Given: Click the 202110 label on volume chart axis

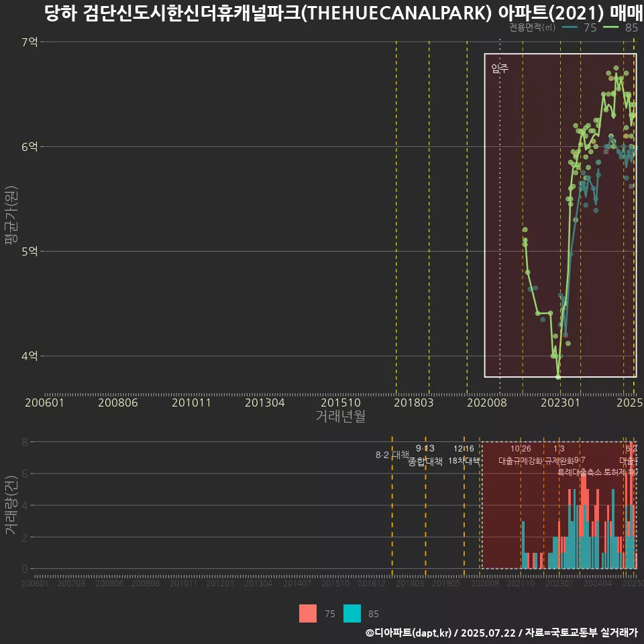Looking at the screenshot, I should tap(521, 583).
